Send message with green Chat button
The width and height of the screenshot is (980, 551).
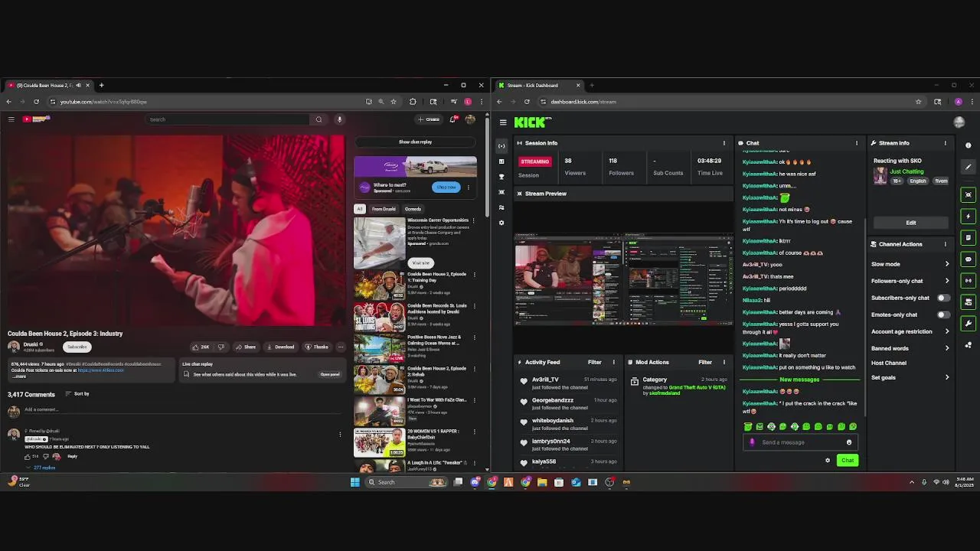tap(847, 461)
